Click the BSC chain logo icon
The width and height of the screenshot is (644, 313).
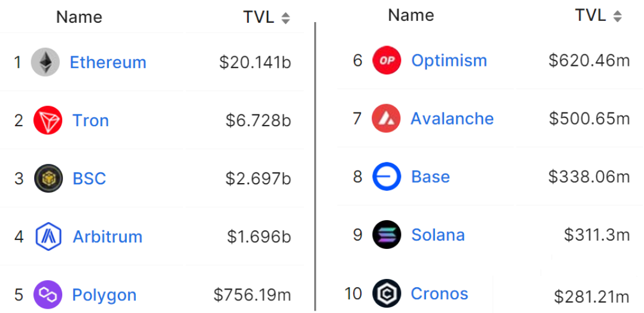click(x=48, y=178)
